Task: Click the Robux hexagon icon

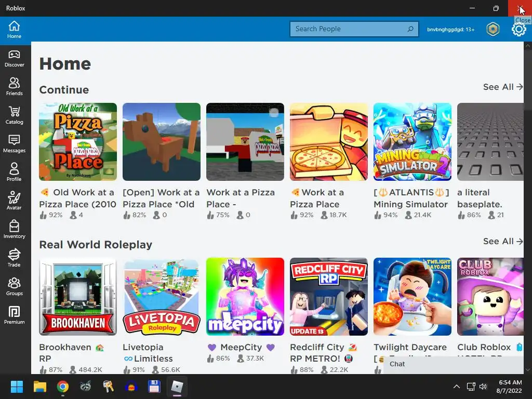Action: [493, 29]
